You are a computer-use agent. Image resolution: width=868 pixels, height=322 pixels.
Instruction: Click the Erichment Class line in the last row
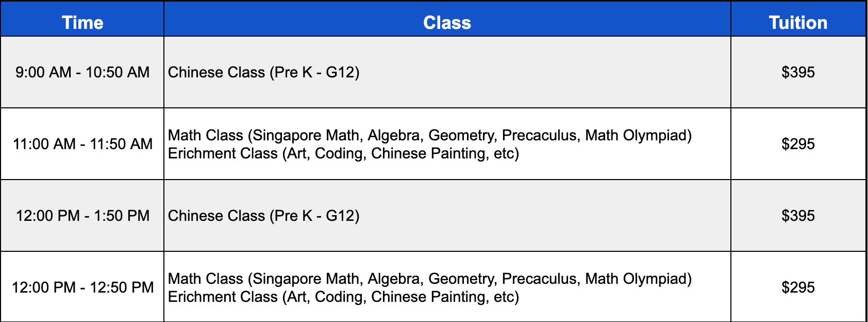pos(343,297)
